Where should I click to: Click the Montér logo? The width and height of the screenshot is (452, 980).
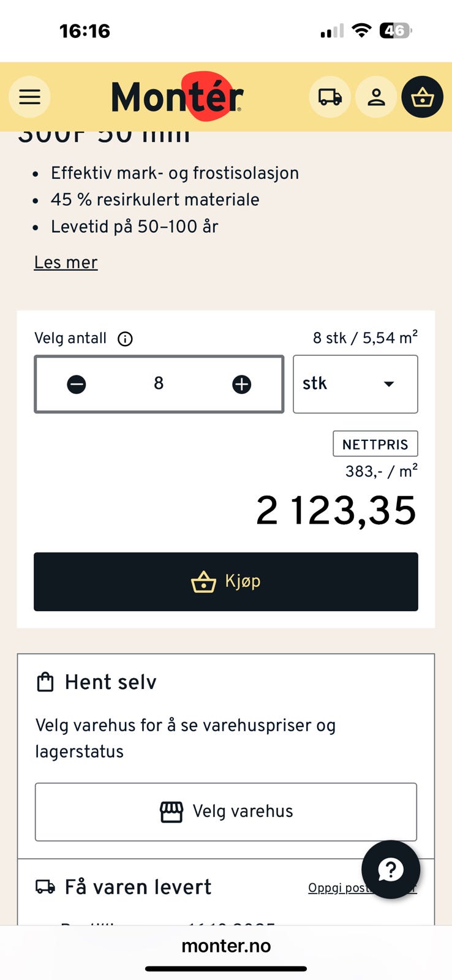coord(178,97)
